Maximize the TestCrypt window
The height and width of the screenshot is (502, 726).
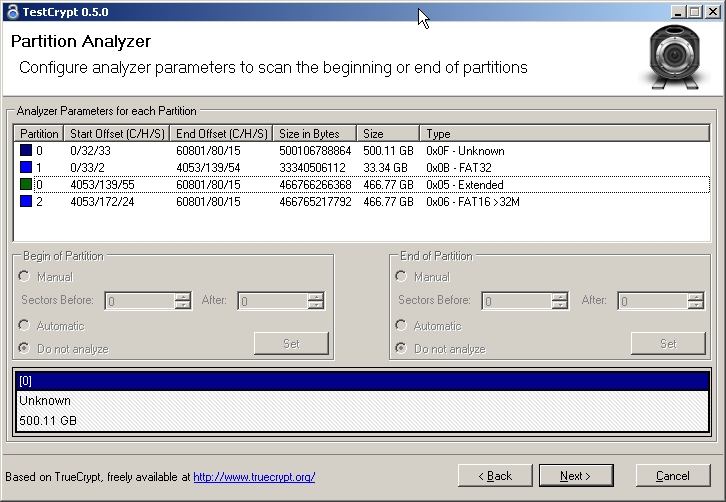[694, 12]
